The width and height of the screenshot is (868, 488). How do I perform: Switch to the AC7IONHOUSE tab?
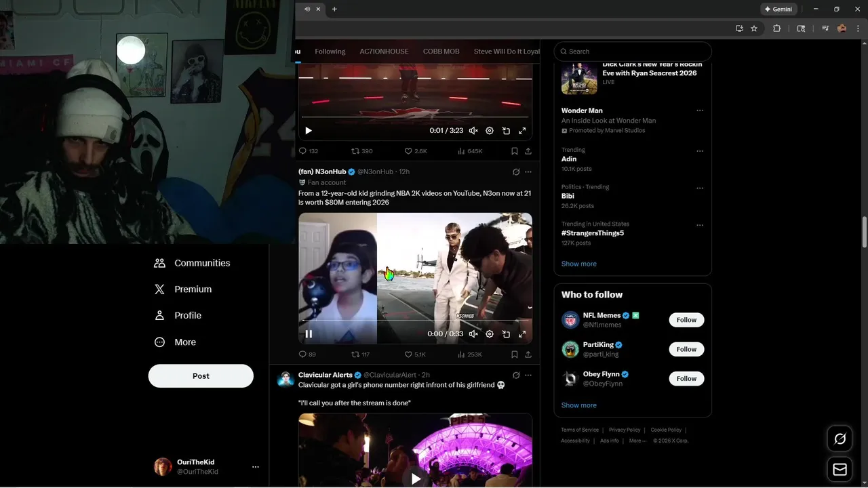click(384, 52)
